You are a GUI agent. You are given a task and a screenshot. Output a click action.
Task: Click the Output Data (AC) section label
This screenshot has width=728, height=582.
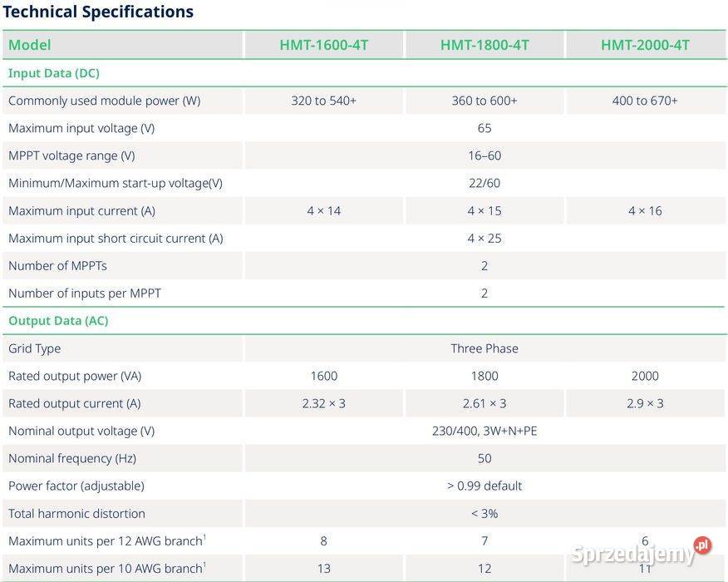point(58,321)
